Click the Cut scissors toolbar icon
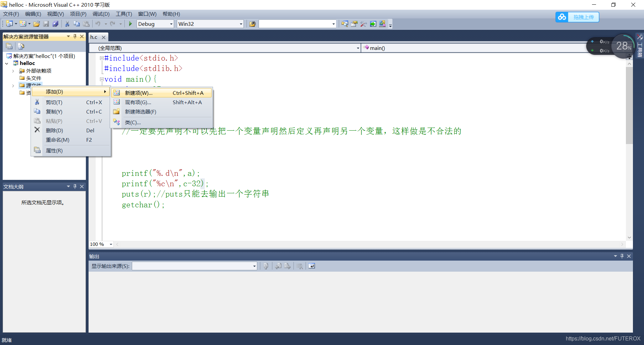This screenshot has width=644, height=345. [x=67, y=24]
